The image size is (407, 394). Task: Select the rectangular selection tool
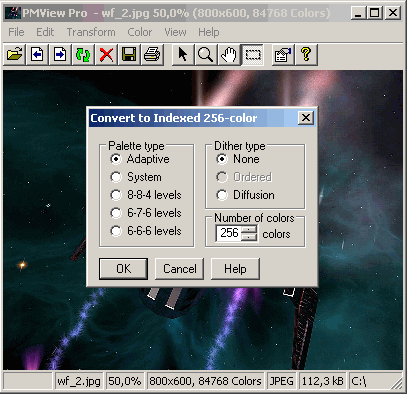point(253,54)
